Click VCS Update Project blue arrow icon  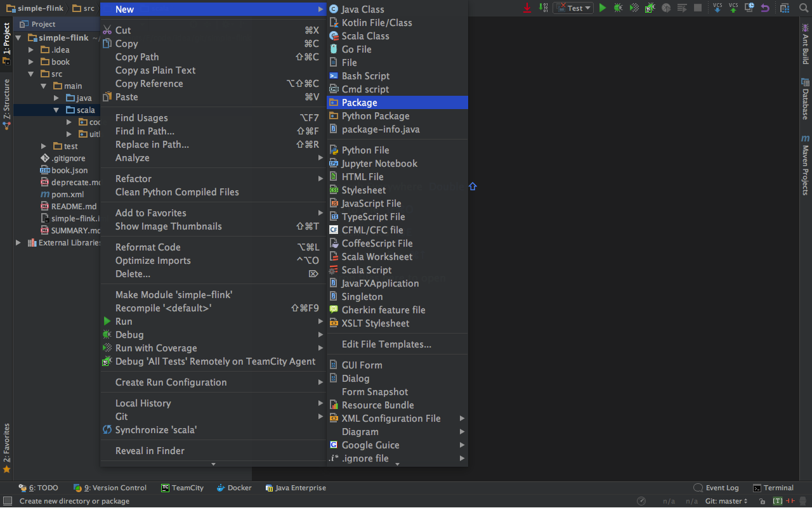tap(717, 8)
